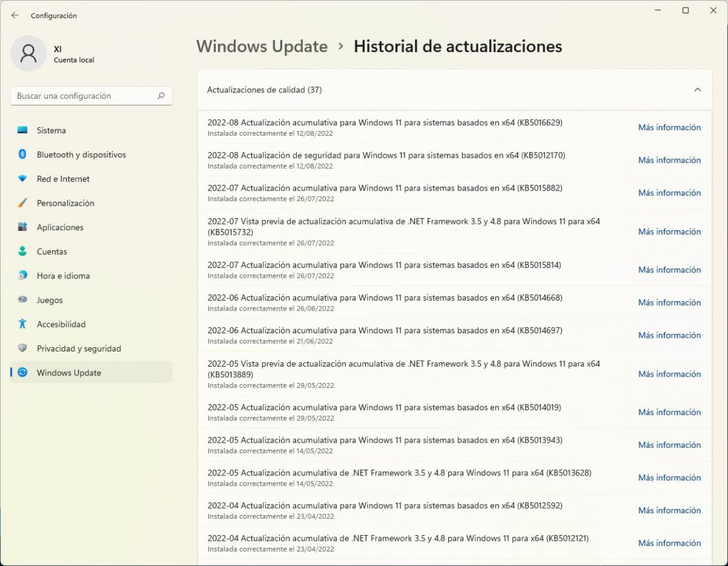728x566 pixels.
Task: Collapse the Actualizaciones de calidad section
Action: pyautogui.click(x=697, y=90)
